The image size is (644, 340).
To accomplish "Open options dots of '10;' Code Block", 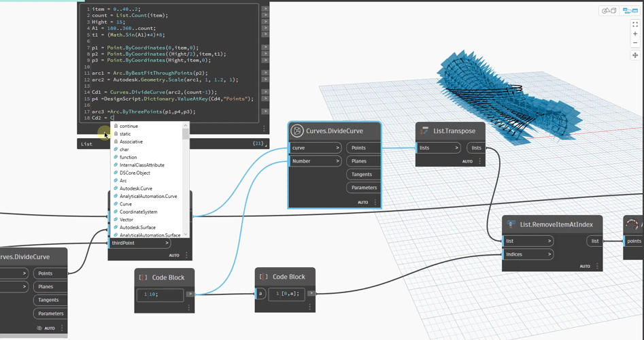I will click(189, 307).
